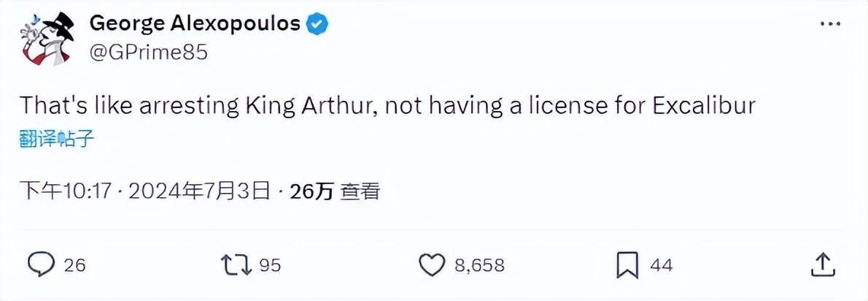Bookmark the post with the bookmark icon
The width and height of the screenshot is (868, 301).
[628, 265]
